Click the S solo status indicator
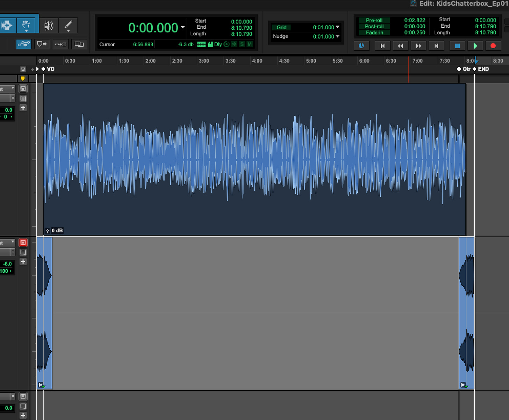The image size is (509, 420). click(x=242, y=44)
